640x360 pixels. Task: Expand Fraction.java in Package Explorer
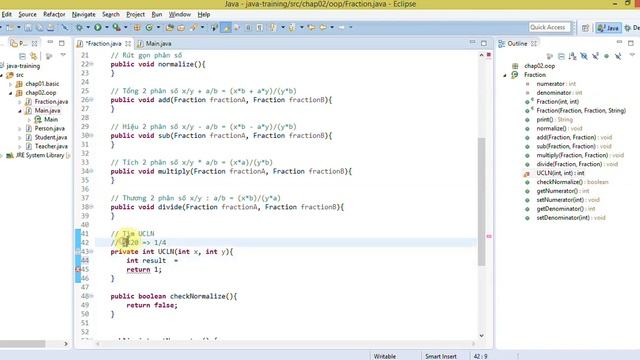click(20, 102)
